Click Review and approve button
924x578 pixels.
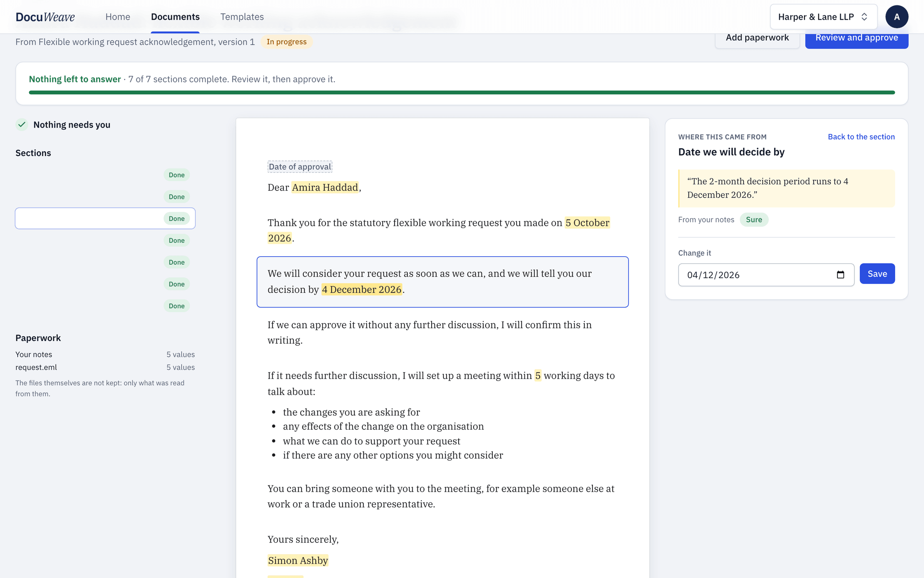click(x=857, y=38)
